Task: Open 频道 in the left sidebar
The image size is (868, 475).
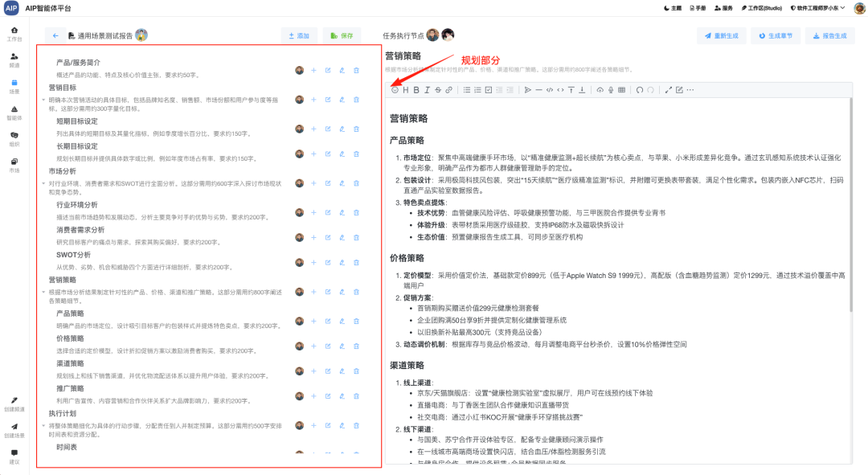Action: click(x=14, y=60)
